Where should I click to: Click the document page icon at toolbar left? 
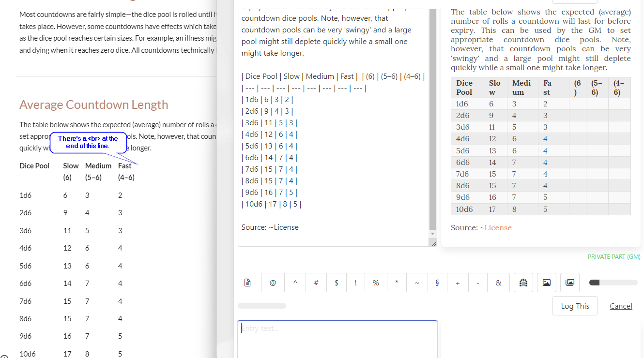tap(247, 283)
